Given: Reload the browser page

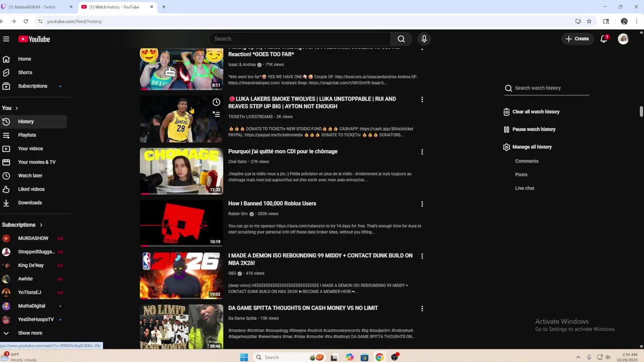Looking at the screenshot, I should [x=26, y=22].
